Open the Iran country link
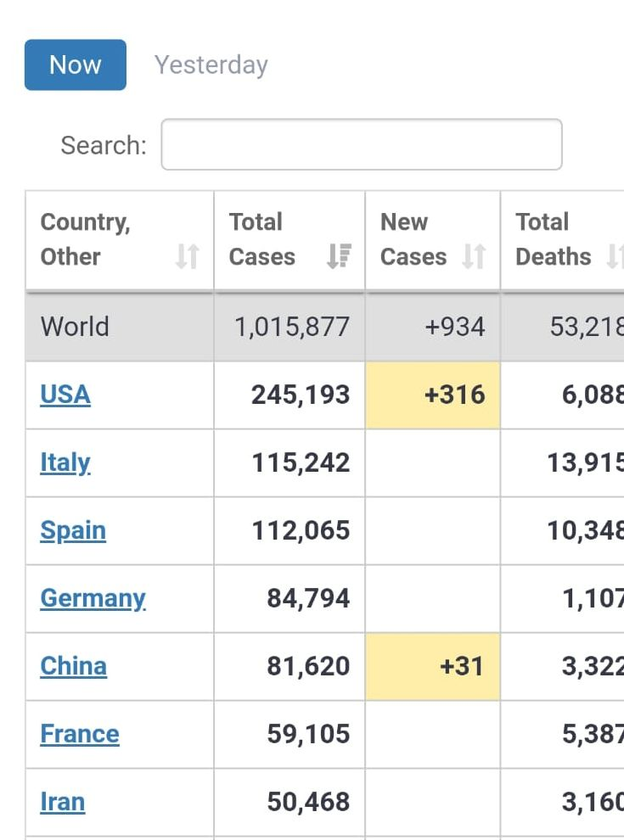 [x=63, y=802]
